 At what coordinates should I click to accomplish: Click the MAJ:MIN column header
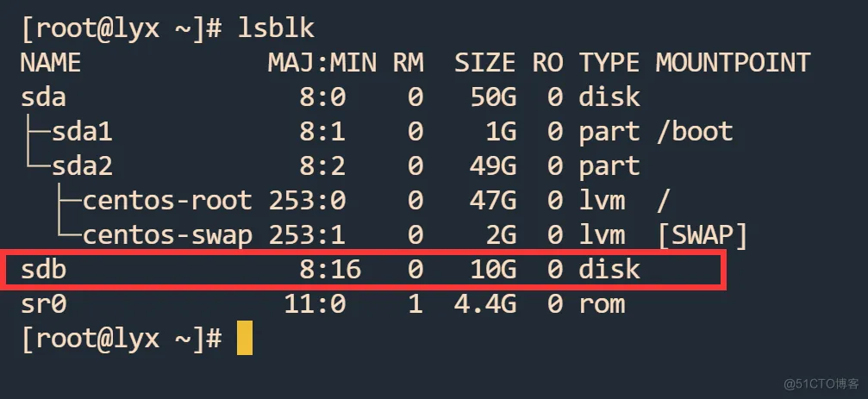coord(322,63)
